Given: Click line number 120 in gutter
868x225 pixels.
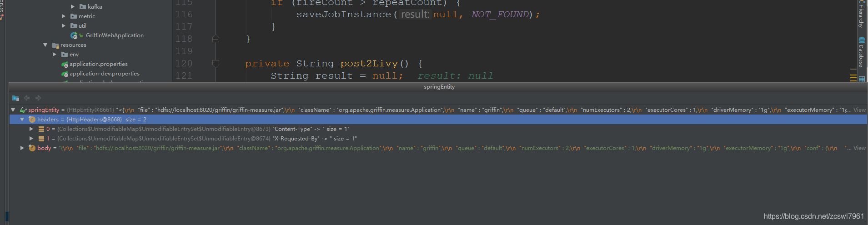Looking at the screenshot, I should [184, 63].
